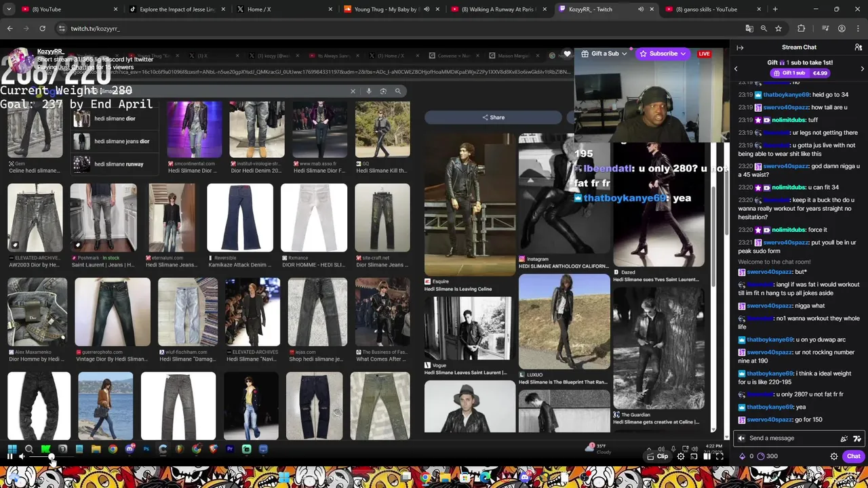Bookmark this page with the star icon
Image resolution: width=868 pixels, height=488 pixels.
pyautogui.click(x=778, y=28)
